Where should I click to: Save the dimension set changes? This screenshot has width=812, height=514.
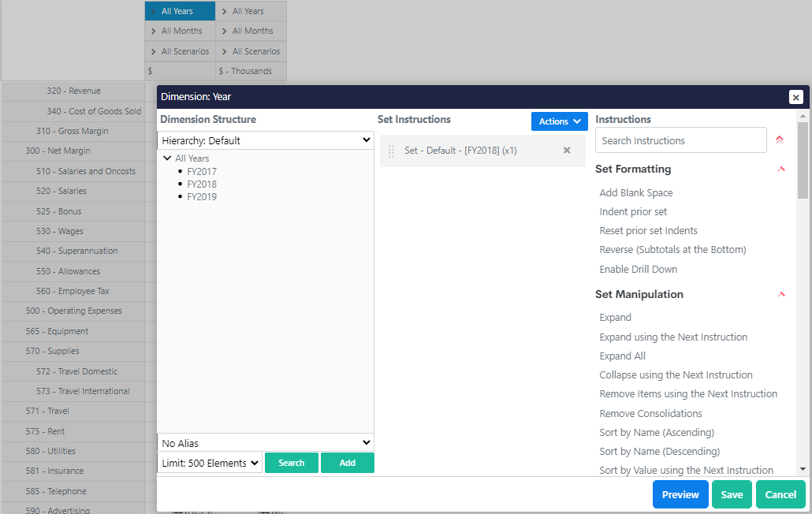[x=732, y=494]
